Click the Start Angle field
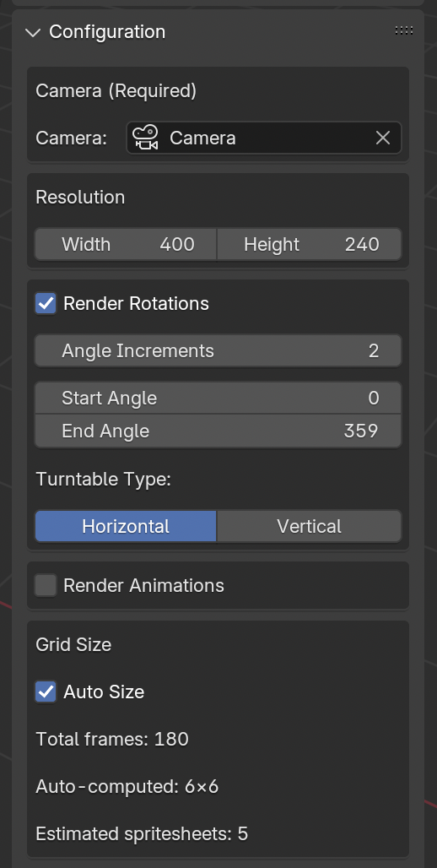The image size is (437, 868). [x=218, y=398]
